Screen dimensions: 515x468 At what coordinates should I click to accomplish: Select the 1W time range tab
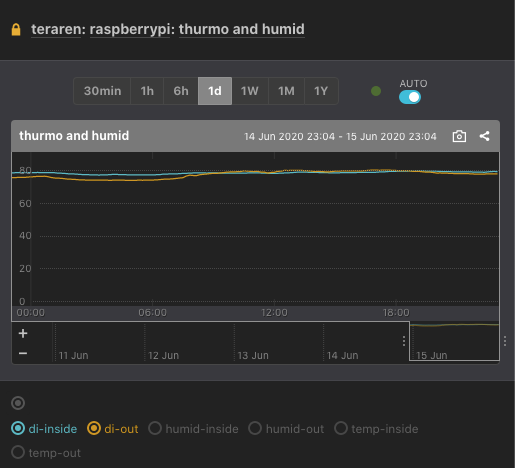click(x=250, y=91)
